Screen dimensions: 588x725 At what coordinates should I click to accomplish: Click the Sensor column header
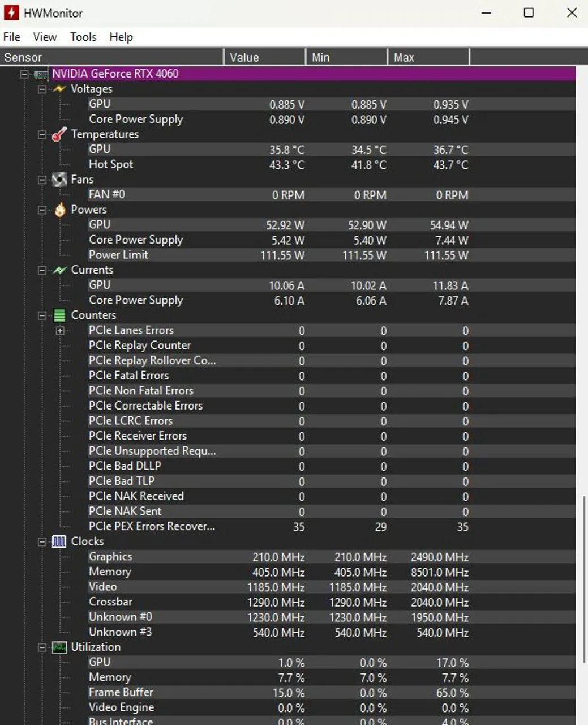coord(111,57)
